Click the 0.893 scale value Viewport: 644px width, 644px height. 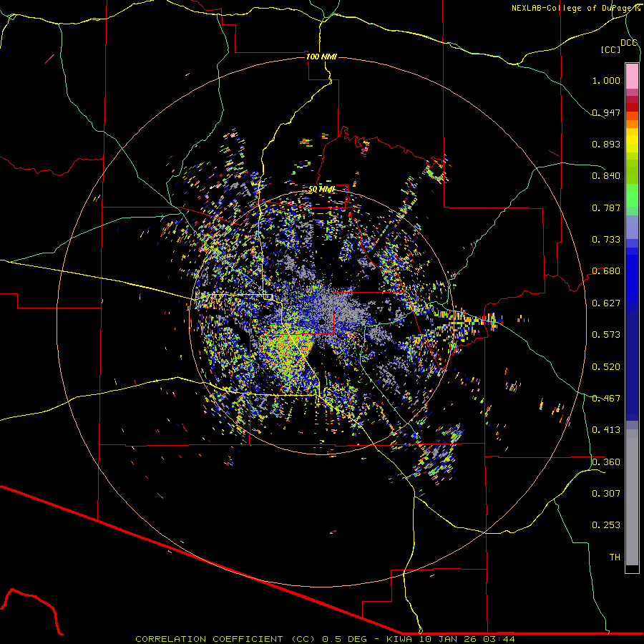pos(606,144)
